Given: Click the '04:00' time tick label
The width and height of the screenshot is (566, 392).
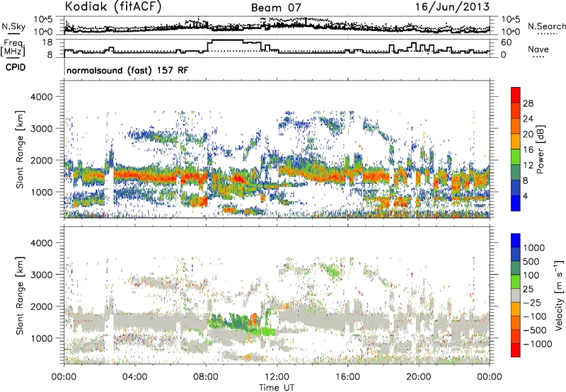Looking at the screenshot, I should (134, 377).
